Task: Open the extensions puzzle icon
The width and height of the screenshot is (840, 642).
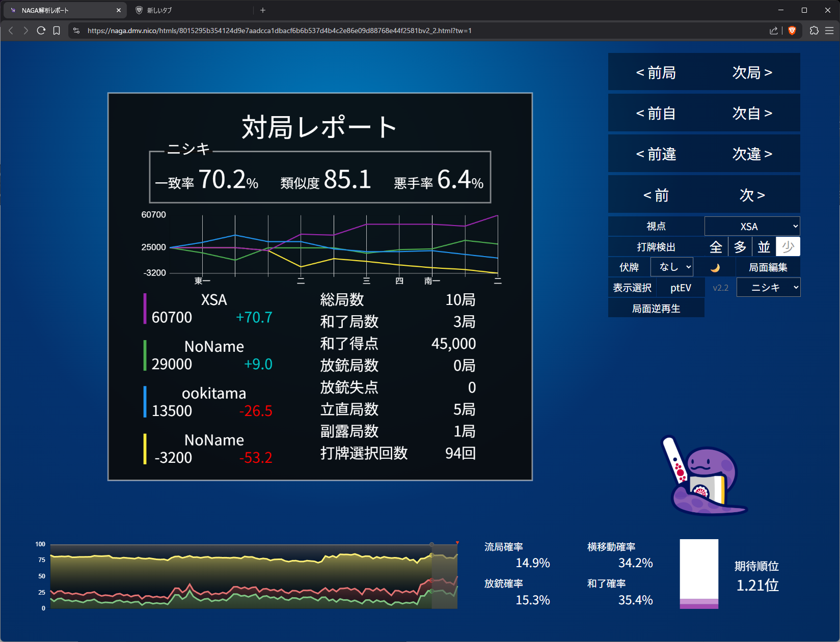Action: coord(814,31)
